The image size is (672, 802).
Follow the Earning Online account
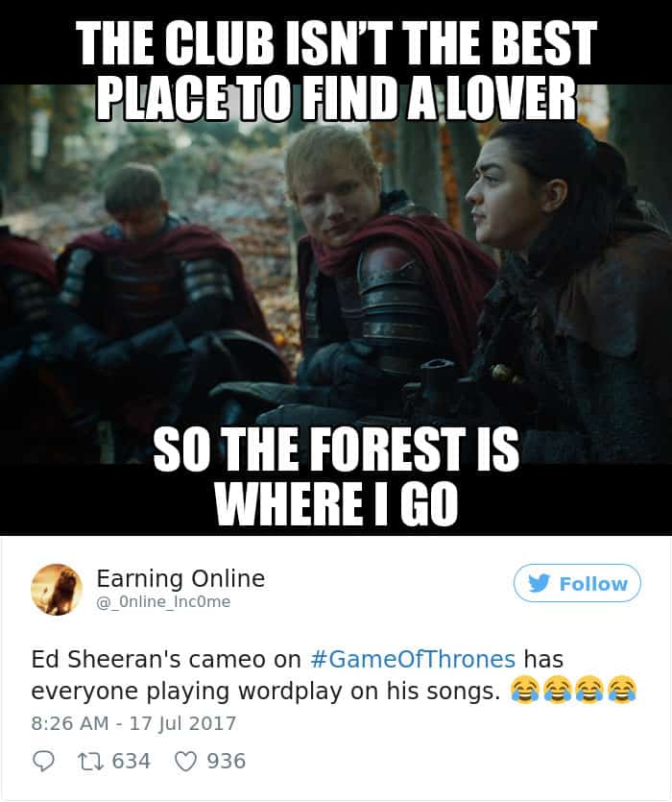click(x=577, y=583)
